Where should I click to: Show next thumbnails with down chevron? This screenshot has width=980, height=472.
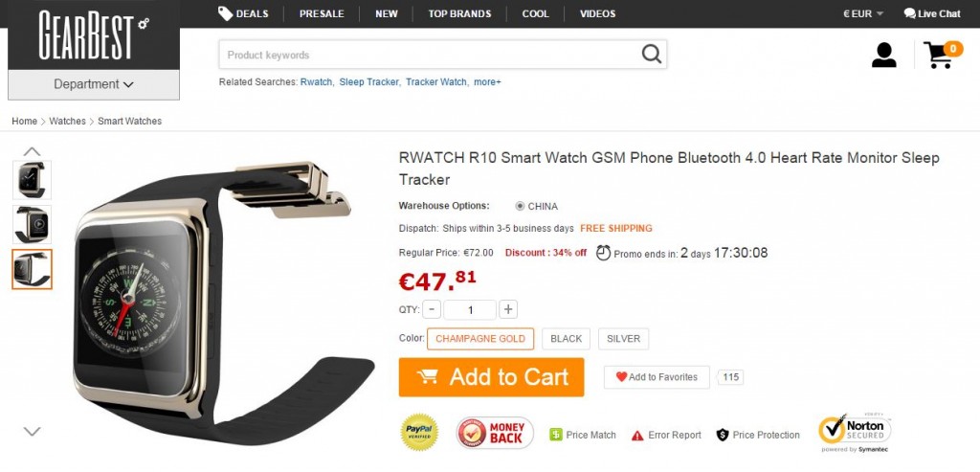pos(32,431)
